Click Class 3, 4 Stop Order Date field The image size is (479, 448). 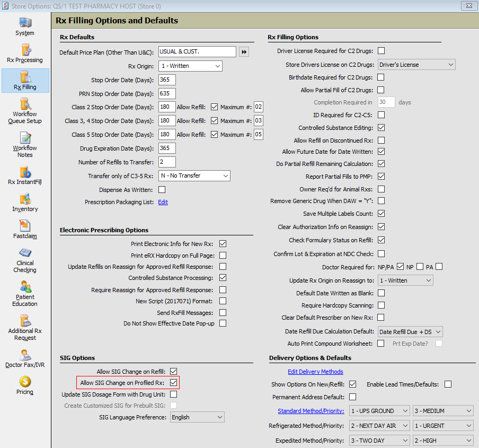pyautogui.click(x=167, y=121)
